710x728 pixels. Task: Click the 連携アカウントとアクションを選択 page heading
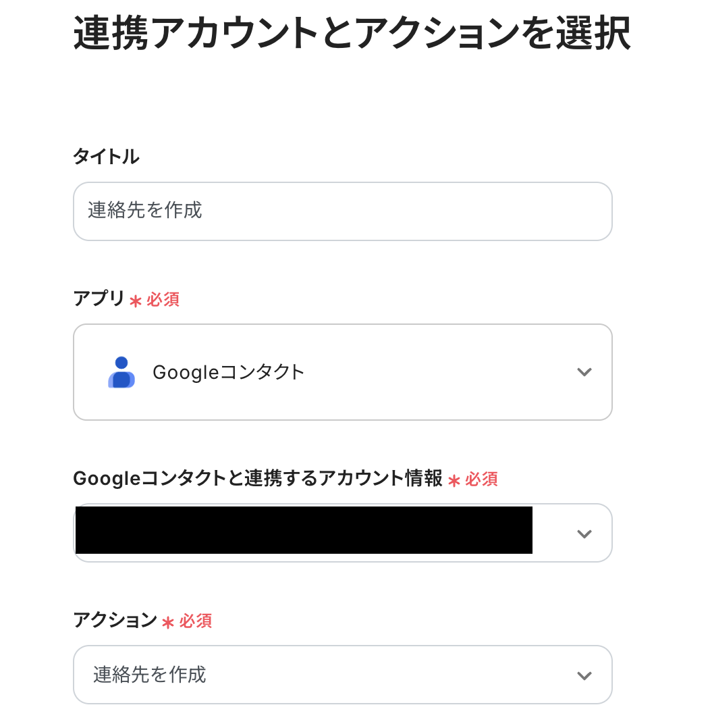pyautogui.click(x=352, y=33)
